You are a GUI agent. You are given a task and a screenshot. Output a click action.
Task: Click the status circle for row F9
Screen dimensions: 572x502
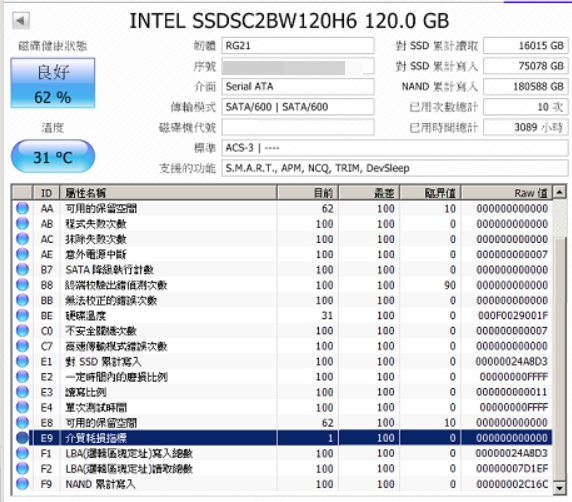22,484
